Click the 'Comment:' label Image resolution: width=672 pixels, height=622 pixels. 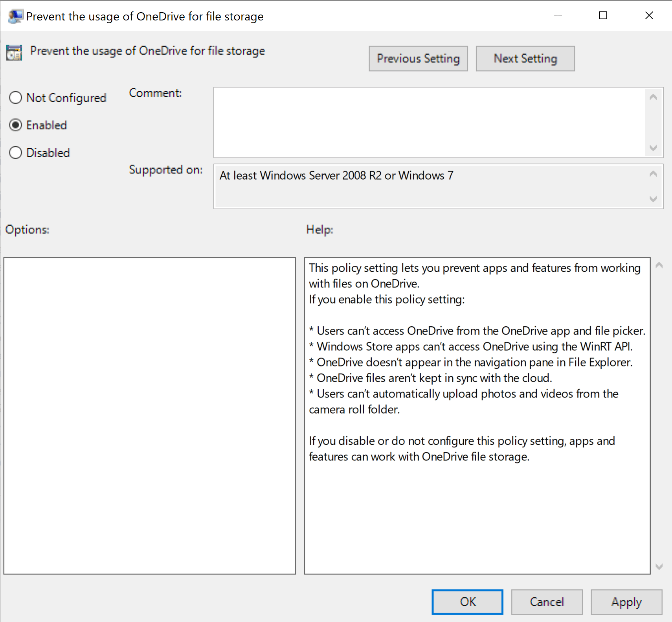pyautogui.click(x=155, y=93)
